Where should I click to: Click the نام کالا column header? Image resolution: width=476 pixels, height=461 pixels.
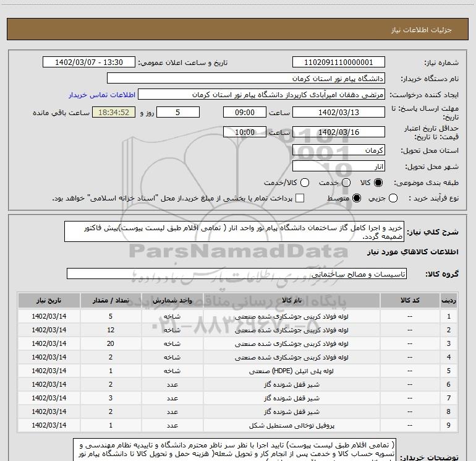[x=296, y=300]
